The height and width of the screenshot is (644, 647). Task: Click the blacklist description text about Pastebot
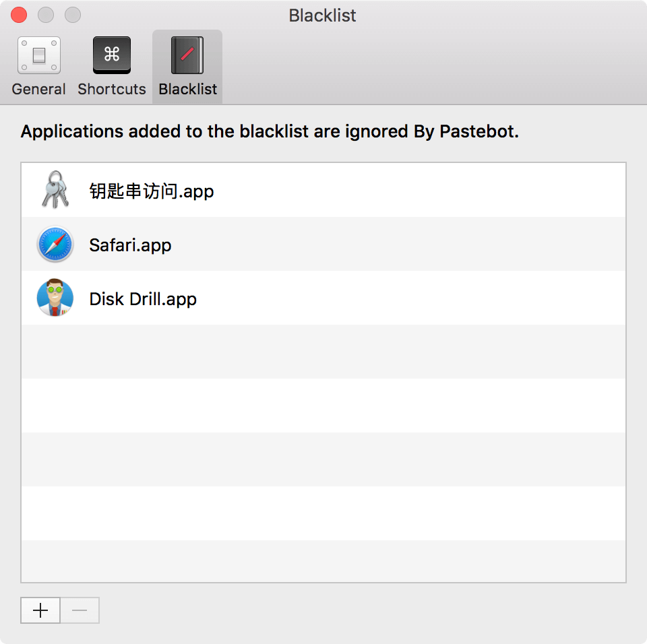pyautogui.click(x=270, y=131)
